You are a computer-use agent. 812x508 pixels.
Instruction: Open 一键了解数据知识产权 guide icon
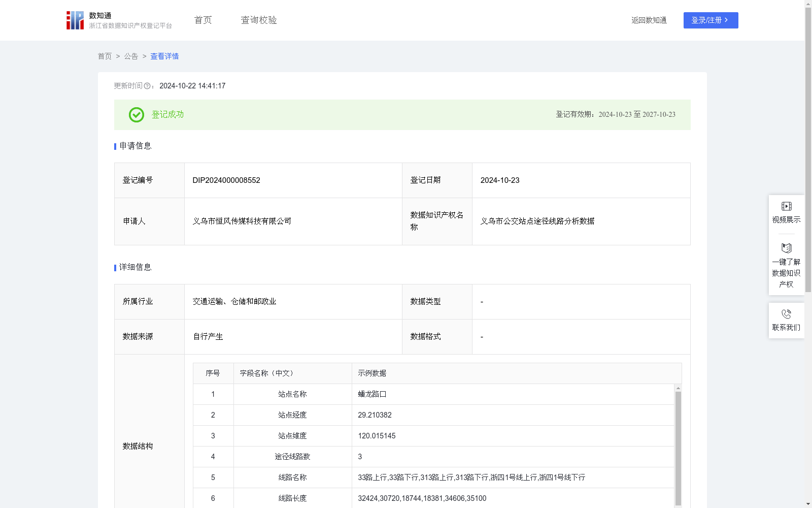pyautogui.click(x=787, y=248)
